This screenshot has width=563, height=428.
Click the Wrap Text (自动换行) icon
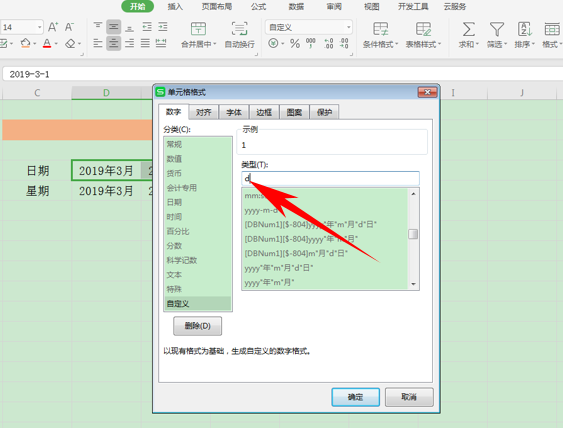[239, 29]
